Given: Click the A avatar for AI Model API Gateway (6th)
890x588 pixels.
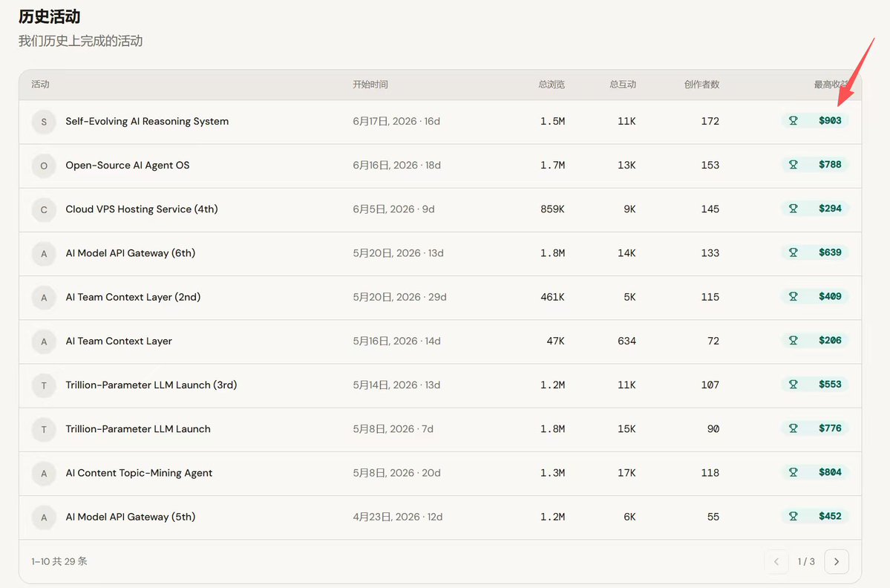Looking at the screenshot, I should click(44, 254).
